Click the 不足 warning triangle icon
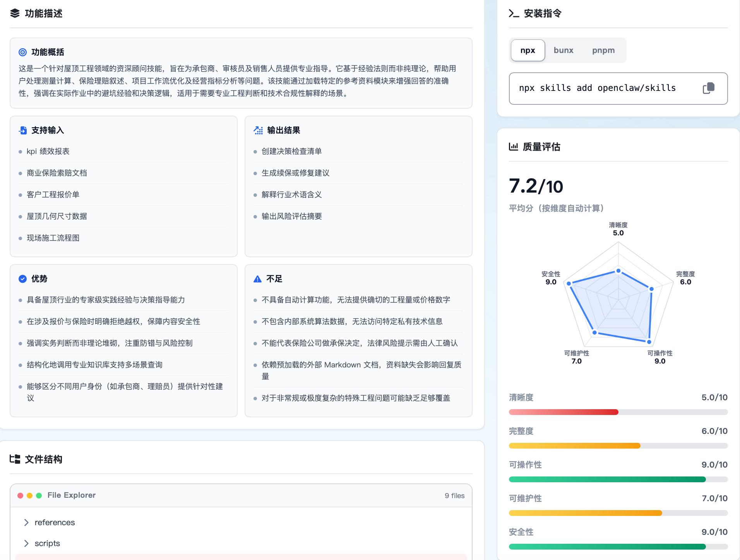Image resolution: width=740 pixels, height=560 pixels. pos(257,278)
